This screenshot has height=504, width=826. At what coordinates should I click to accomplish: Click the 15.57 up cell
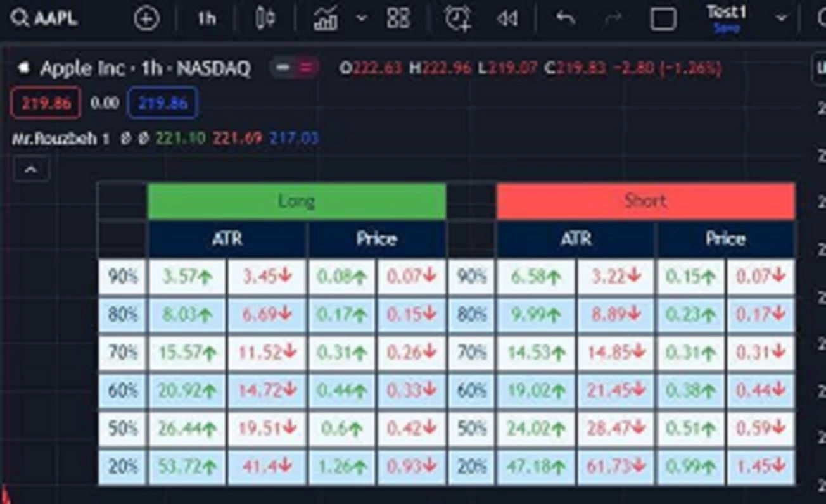(x=187, y=353)
